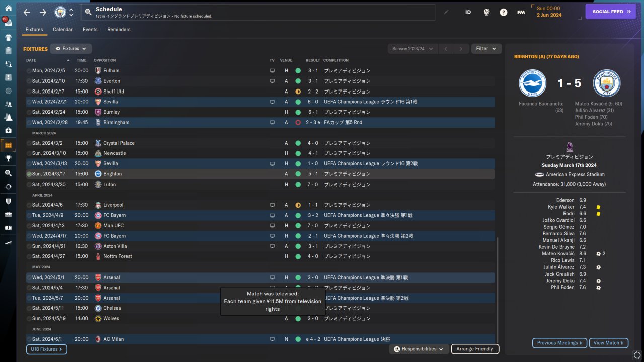Screen dimensions: 644x362
Task: Click the ID icon in top bar
Action: (468, 12)
